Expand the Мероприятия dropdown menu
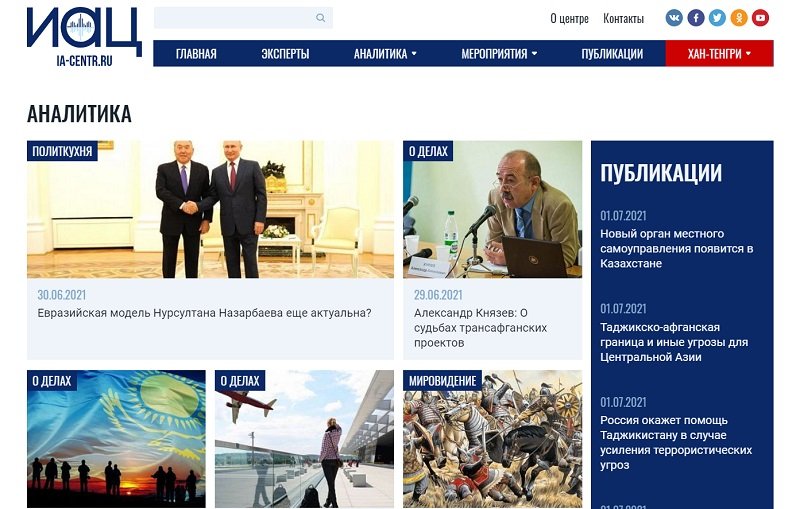Image resolution: width=800 pixels, height=509 pixels. click(x=499, y=54)
